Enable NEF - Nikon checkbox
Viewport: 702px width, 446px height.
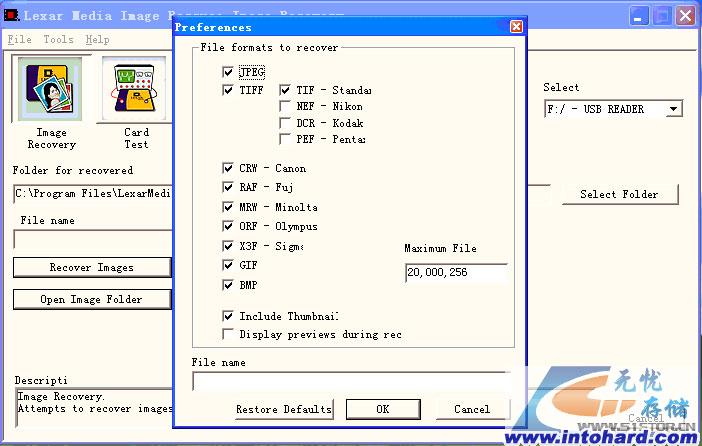coord(285,106)
